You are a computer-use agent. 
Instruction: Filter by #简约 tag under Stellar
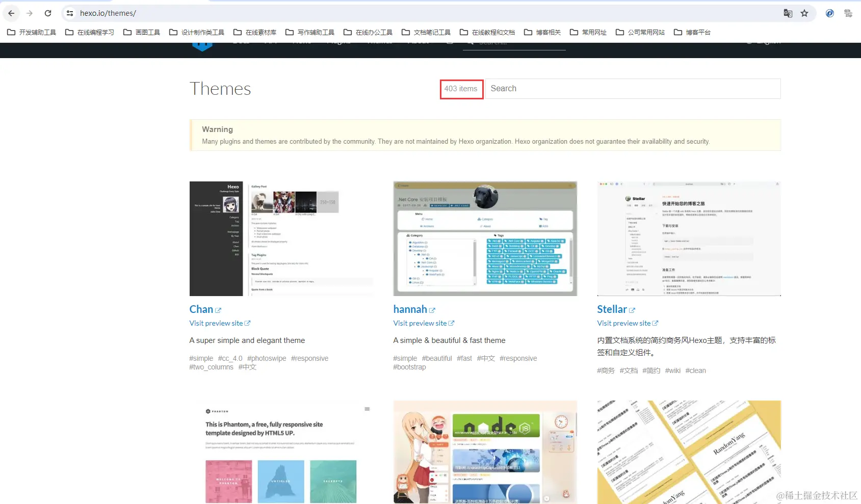[x=651, y=370]
